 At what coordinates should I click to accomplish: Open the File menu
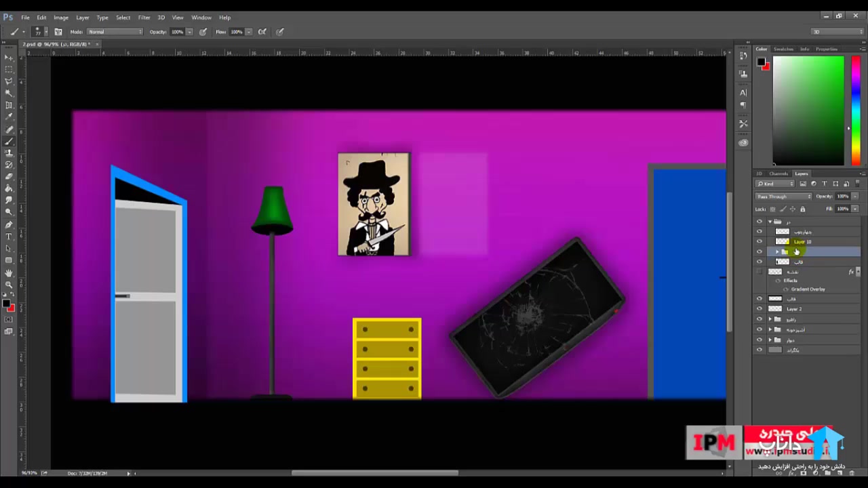[25, 18]
